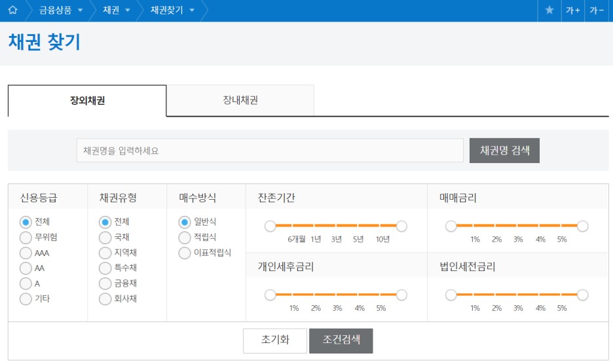Click the right handle of 매매금리 slider
Screen dimensions: 613x364
pos(582,226)
